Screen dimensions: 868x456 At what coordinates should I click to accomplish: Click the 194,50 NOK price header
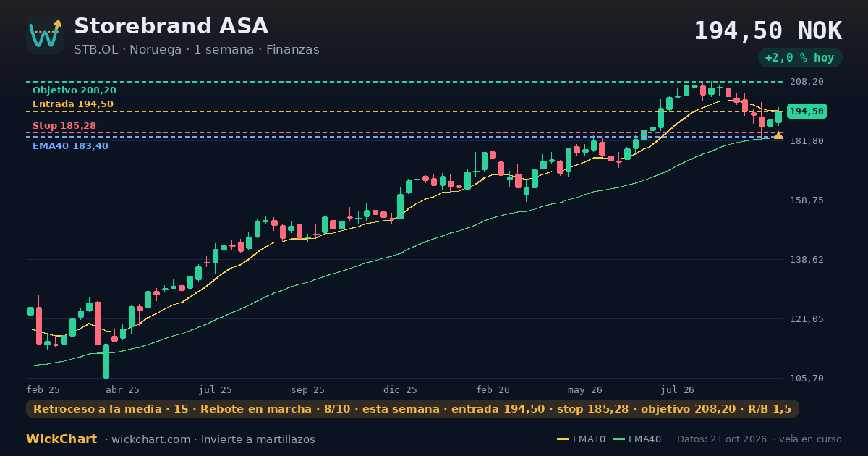(x=767, y=31)
